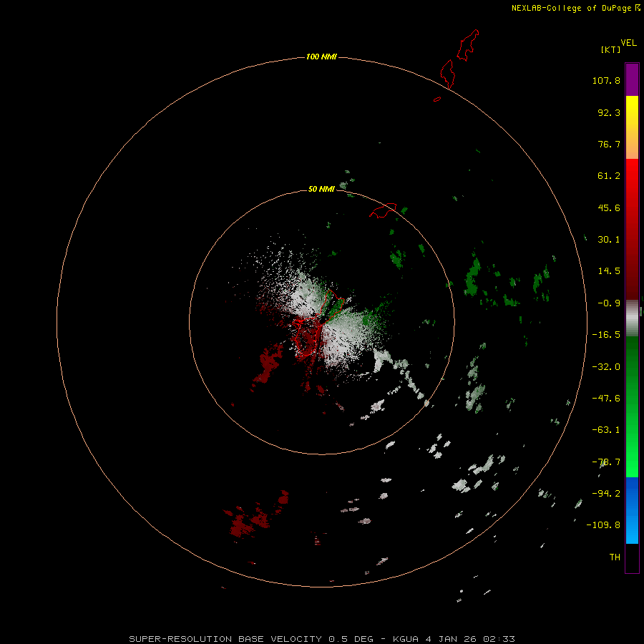The height and width of the screenshot is (644, 644).
Task: Click the [KT] units label
Action: [x=610, y=49]
